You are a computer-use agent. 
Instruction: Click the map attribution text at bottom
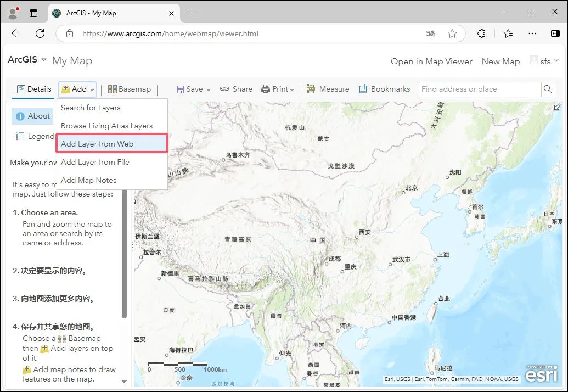451,379
